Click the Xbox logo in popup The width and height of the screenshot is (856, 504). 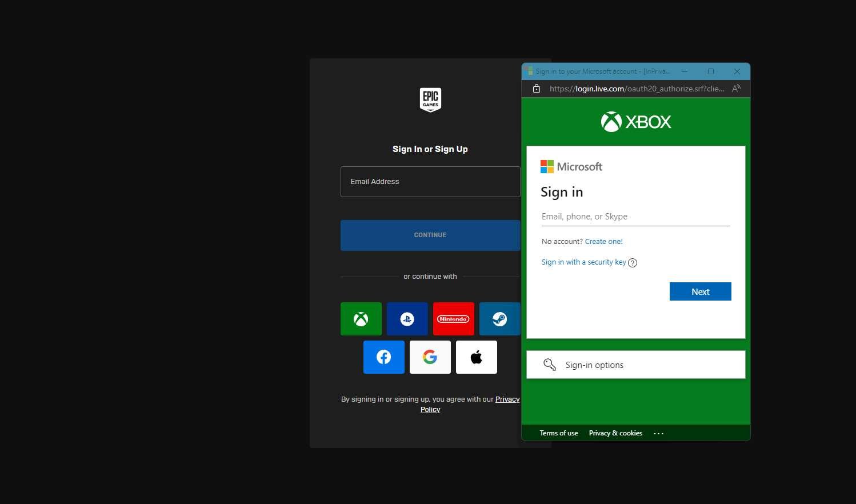point(636,122)
